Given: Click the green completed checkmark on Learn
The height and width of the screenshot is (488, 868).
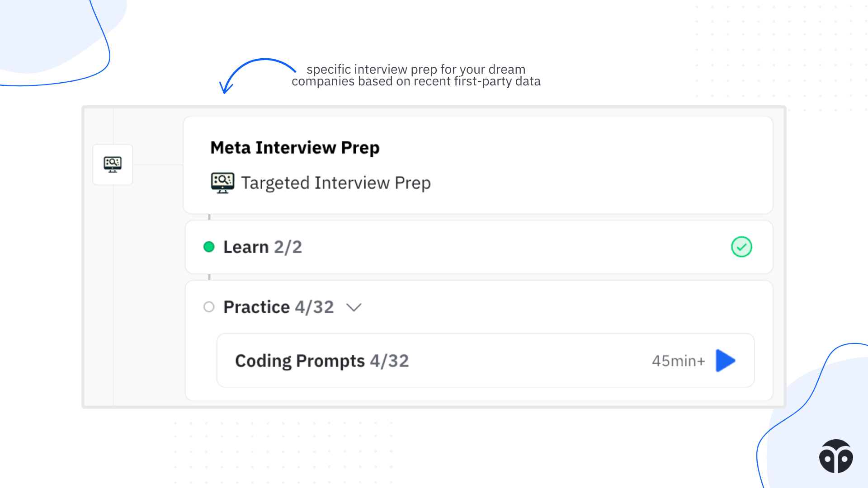Looking at the screenshot, I should point(741,247).
